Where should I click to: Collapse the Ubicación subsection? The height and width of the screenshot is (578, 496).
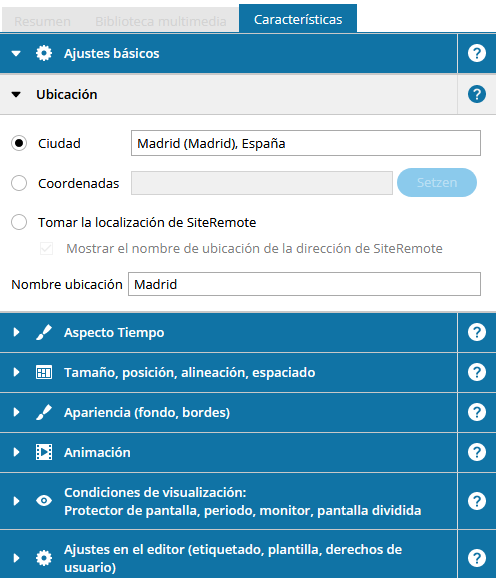pyautogui.click(x=16, y=95)
